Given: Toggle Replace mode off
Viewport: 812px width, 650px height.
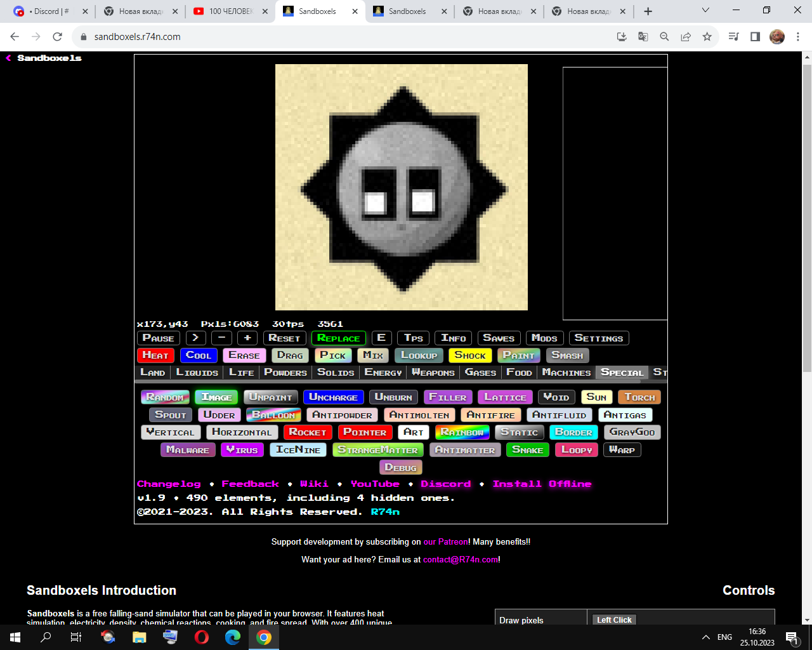Looking at the screenshot, I should (x=339, y=338).
